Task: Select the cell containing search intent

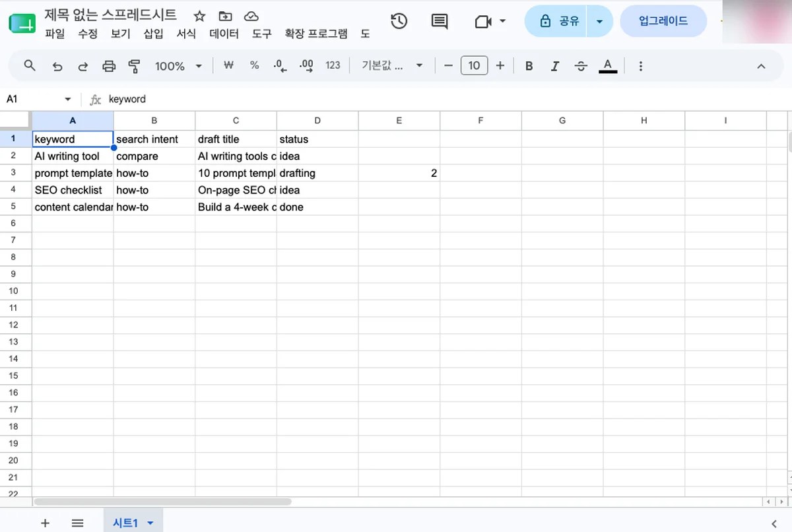Action: click(154, 139)
